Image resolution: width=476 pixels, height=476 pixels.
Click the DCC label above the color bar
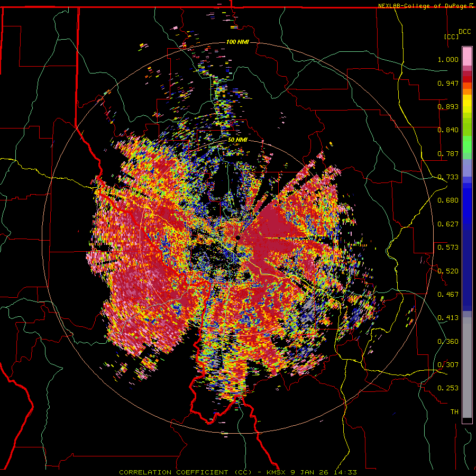(464, 32)
